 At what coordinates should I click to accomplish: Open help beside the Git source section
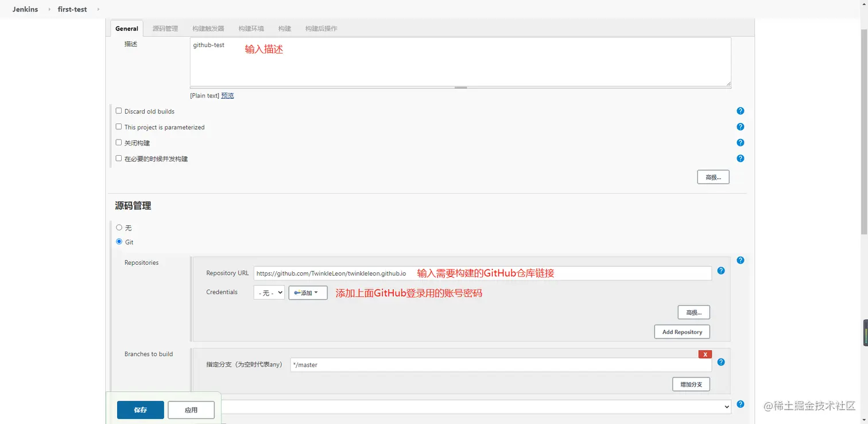point(740,260)
